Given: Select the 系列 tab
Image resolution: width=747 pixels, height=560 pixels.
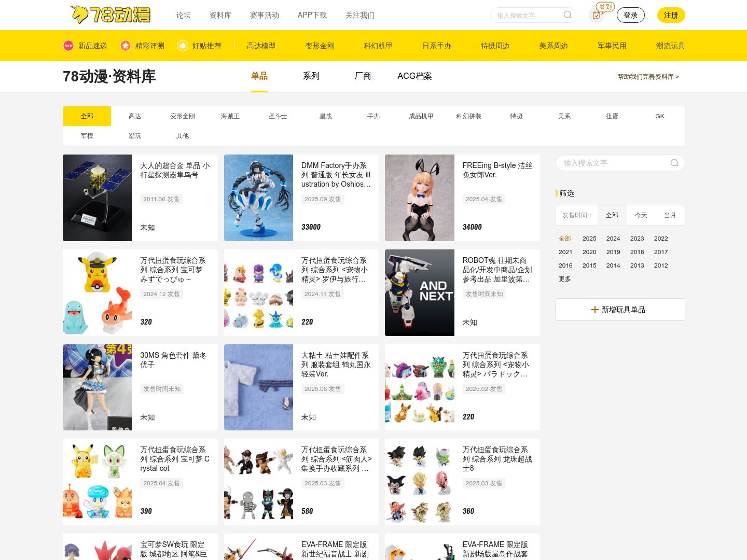Looking at the screenshot, I should (x=311, y=76).
